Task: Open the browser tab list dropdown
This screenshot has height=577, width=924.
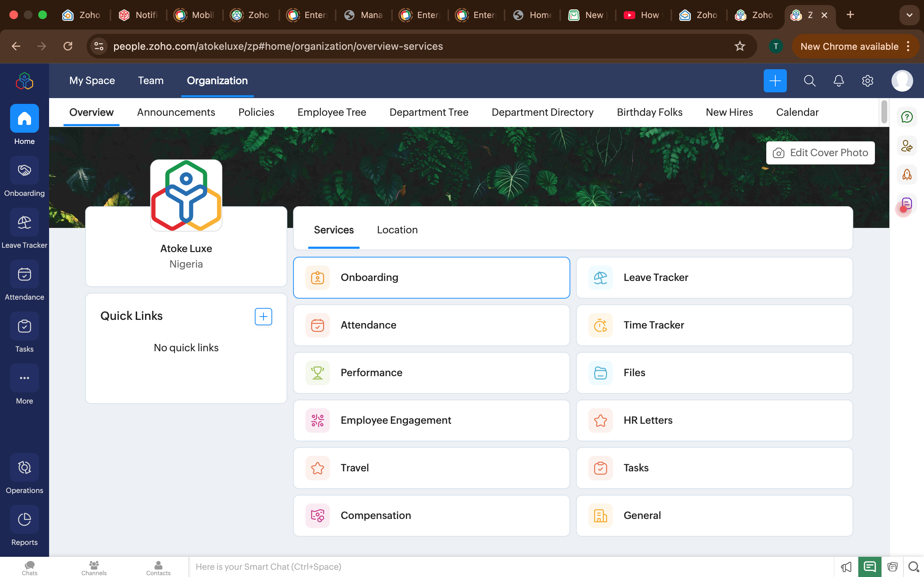Action: [909, 15]
